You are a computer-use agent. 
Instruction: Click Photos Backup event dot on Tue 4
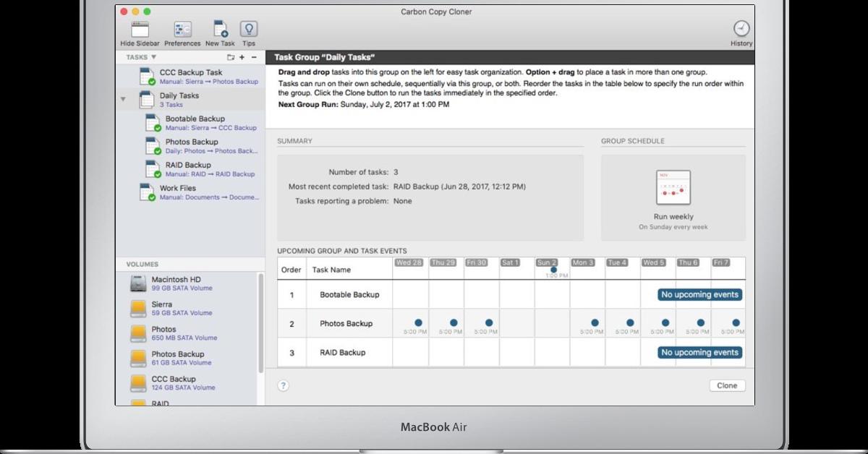(x=630, y=323)
